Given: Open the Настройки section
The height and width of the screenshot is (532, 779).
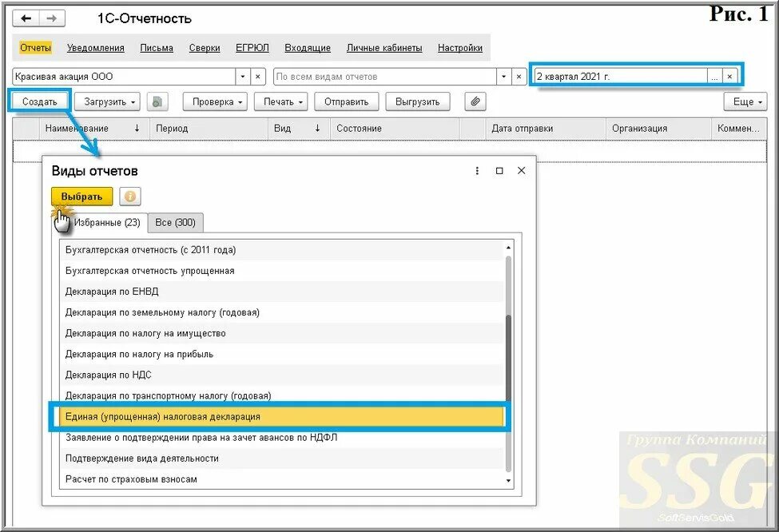Looking at the screenshot, I should click(x=460, y=48).
